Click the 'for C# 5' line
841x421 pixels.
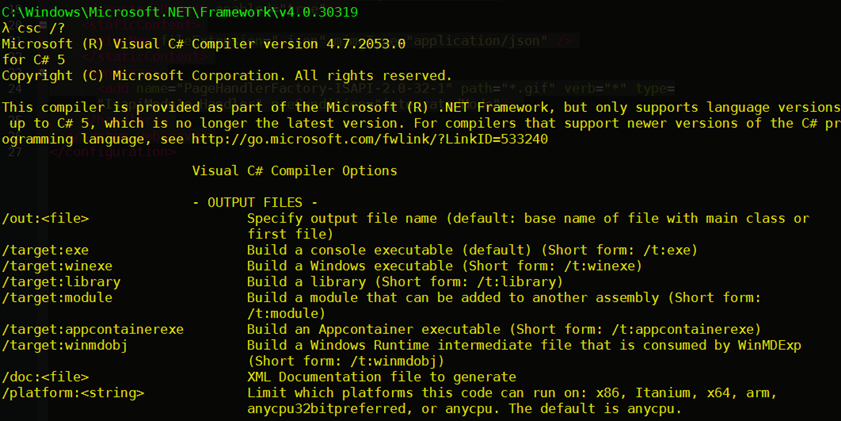point(33,60)
